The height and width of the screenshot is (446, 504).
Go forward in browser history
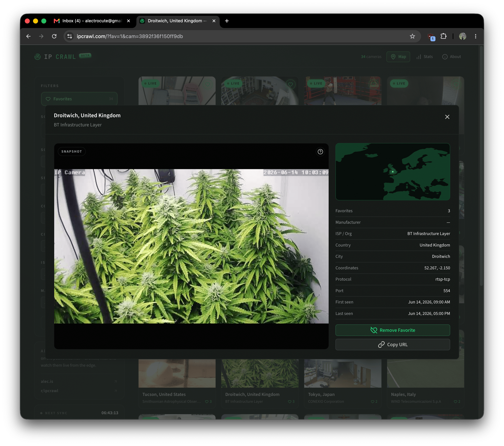[x=41, y=36]
